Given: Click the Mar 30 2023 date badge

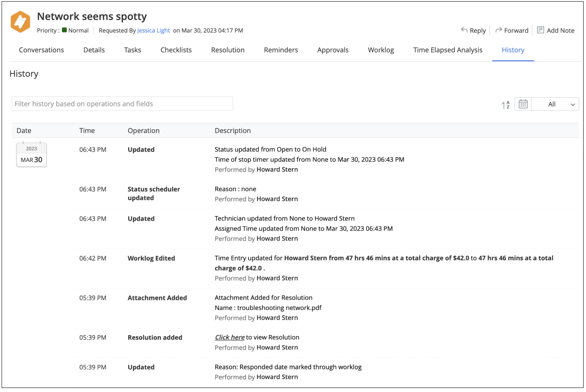Looking at the screenshot, I should coord(32,155).
